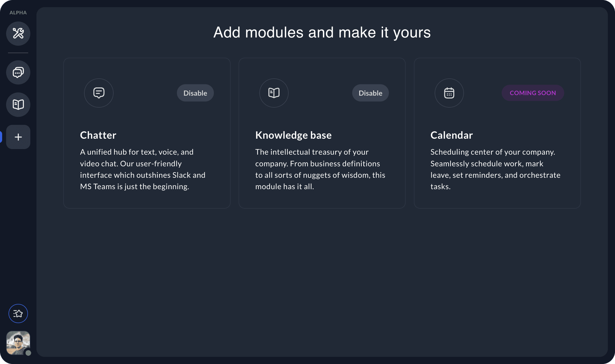This screenshot has width=615, height=364.
Task: Toggle the status indicator dot on your avatar
Action: (28, 353)
